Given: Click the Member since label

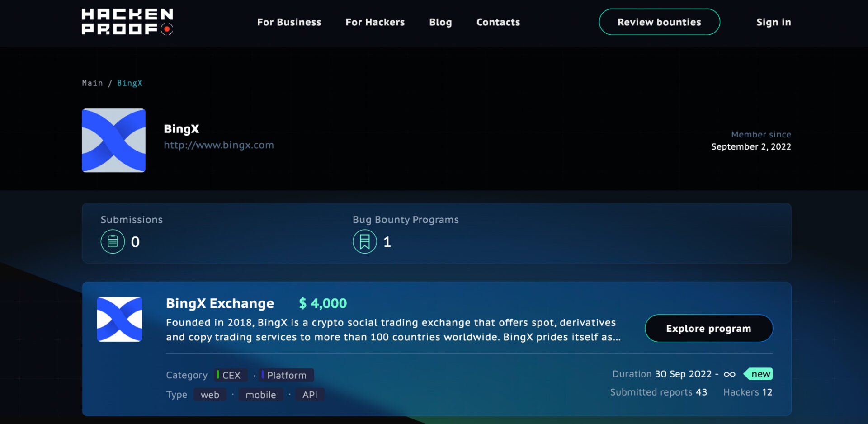Looking at the screenshot, I should (761, 134).
